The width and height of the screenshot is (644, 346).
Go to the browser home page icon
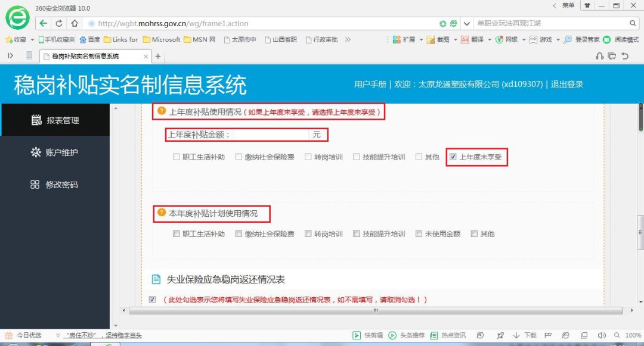[x=75, y=23]
